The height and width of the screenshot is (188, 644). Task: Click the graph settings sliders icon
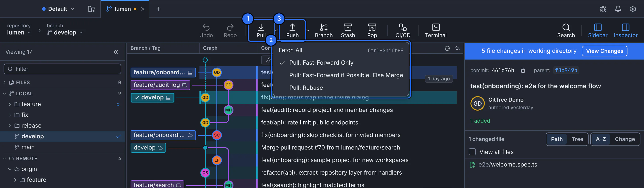click(x=457, y=48)
